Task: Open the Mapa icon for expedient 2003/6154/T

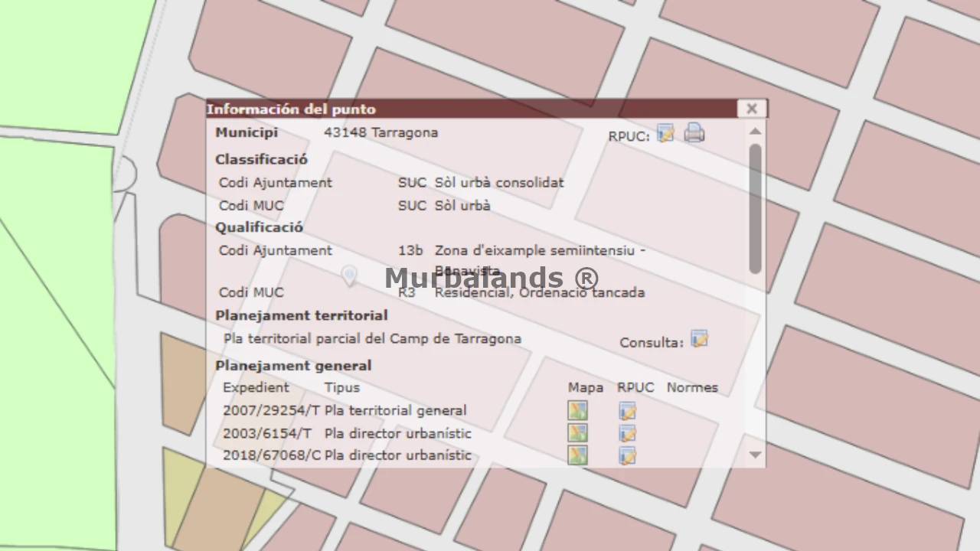Action: click(x=577, y=433)
